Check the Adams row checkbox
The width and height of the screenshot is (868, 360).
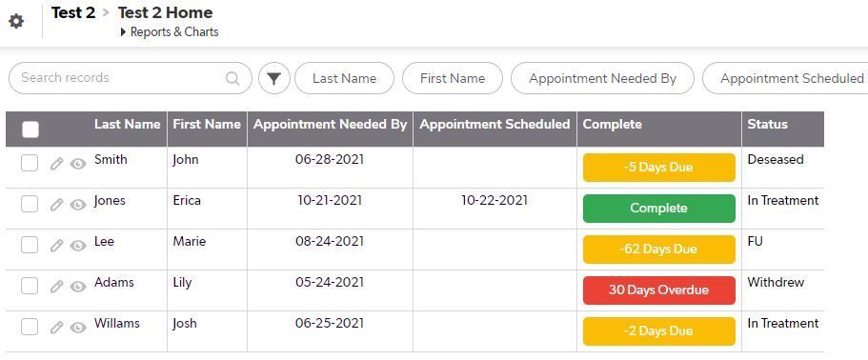(30, 286)
